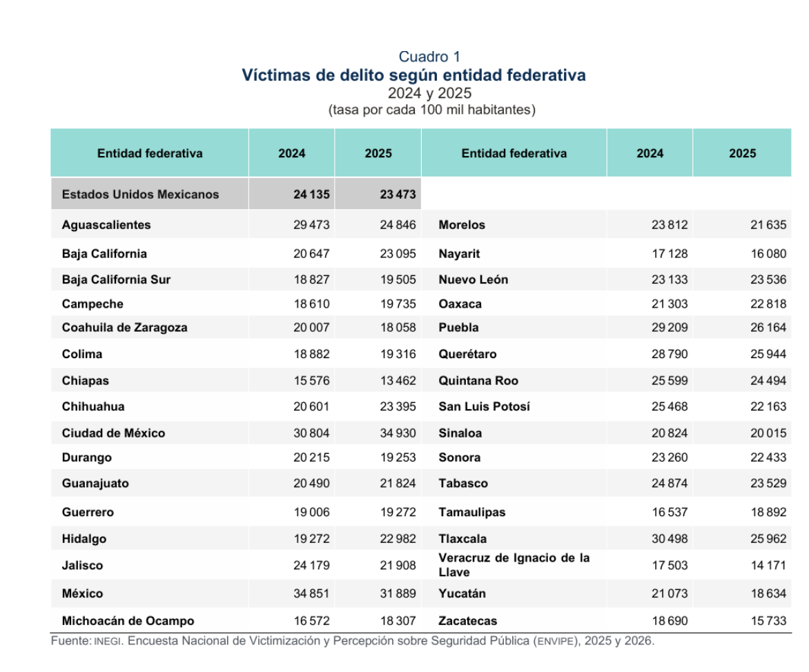This screenshot has width=809, height=672.
Task: Click the table title Víctimas de delito
Action: point(413,75)
